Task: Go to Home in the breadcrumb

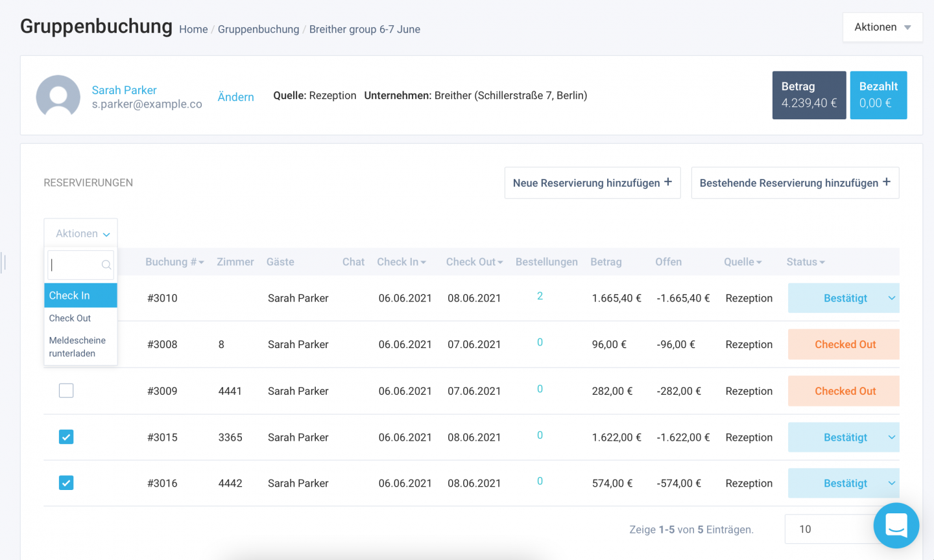Action: (193, 29)
